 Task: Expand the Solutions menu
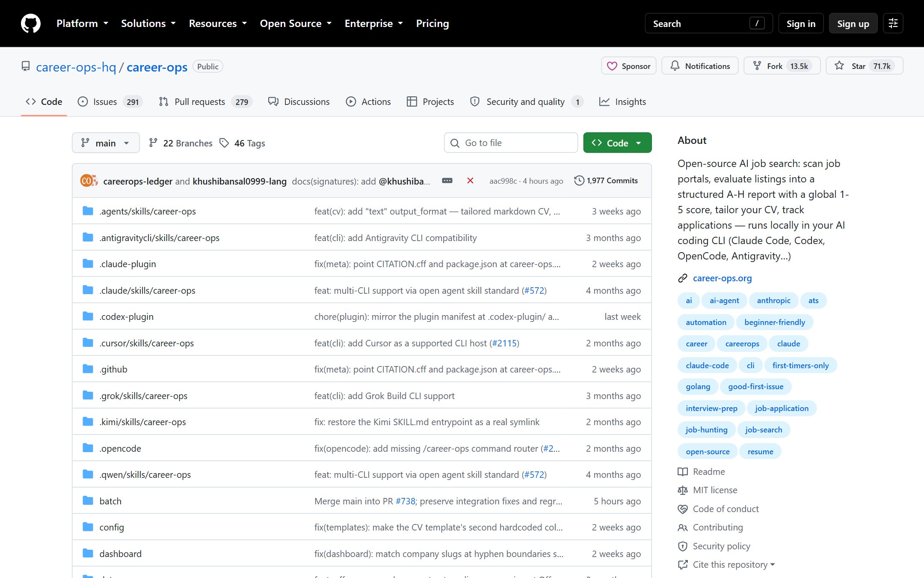(148, 24)
